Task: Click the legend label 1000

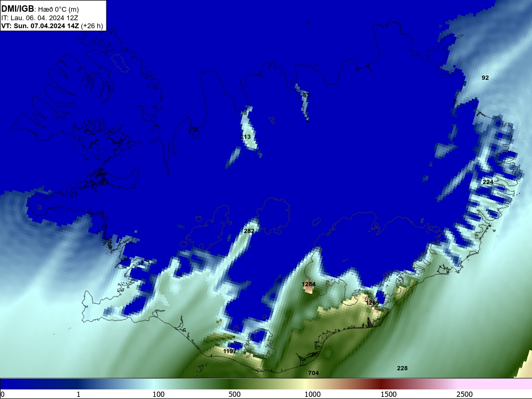Action: click(312, 394)
